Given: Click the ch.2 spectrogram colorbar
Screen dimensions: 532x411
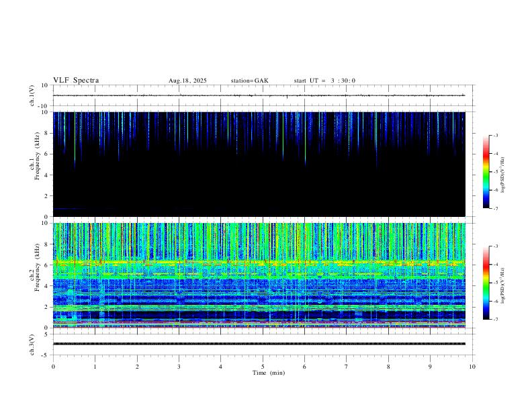Looking at the screenshot, I should (x=486, y=283).
